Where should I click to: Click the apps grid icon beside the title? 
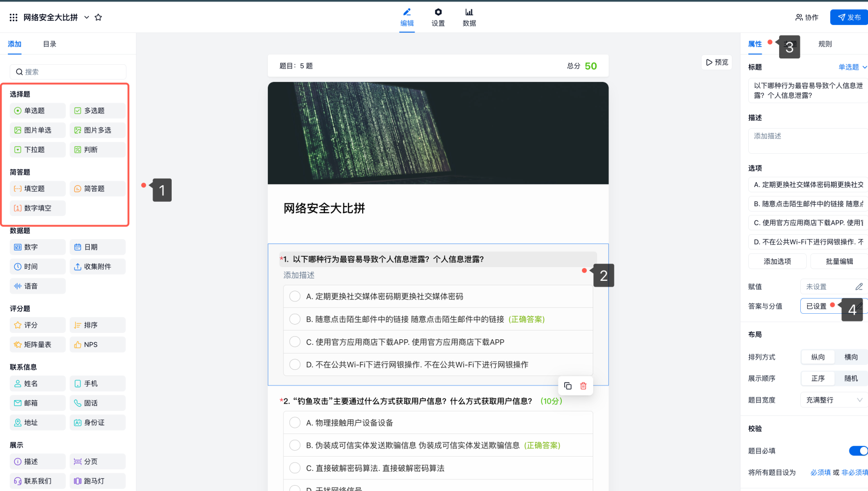pos(13,17)
